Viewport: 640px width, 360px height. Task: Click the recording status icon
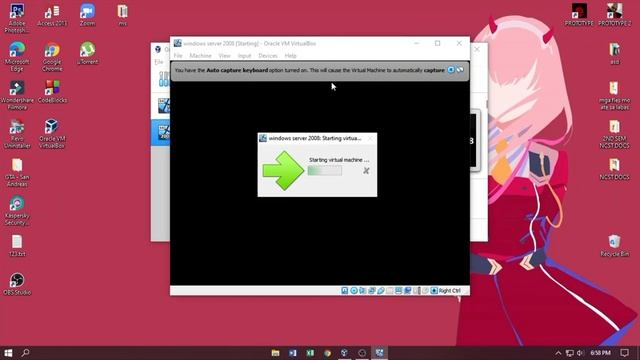pos(408,291)
